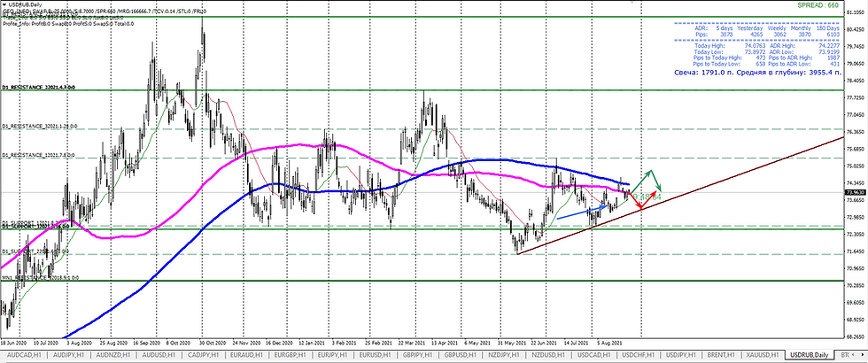Click the Yesterday ADR column header
The height and width of the screenshot is (363, 868).
tap(750, 27)
